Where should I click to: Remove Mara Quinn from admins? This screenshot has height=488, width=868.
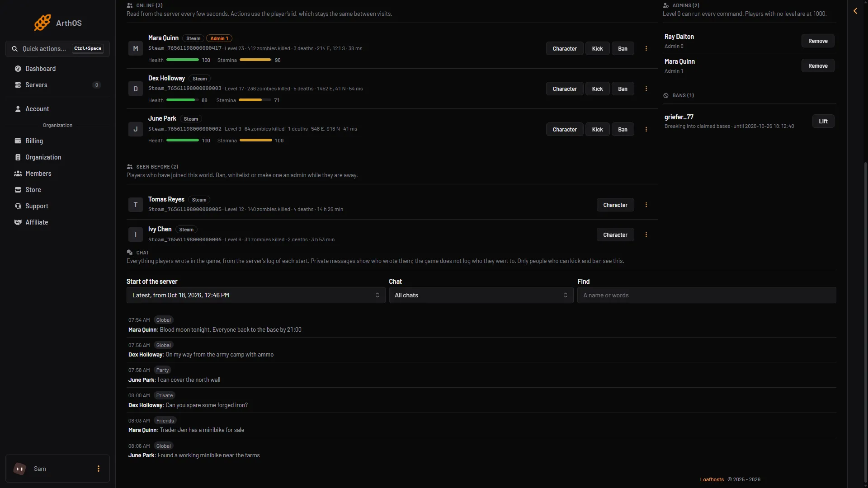[x=818, y=66]
